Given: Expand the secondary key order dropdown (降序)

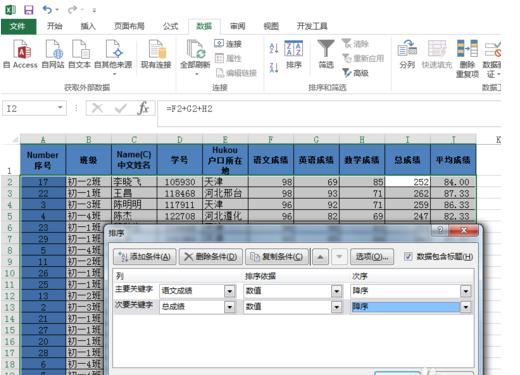Looking at the screenshot, I should click(x=466, y=307).
